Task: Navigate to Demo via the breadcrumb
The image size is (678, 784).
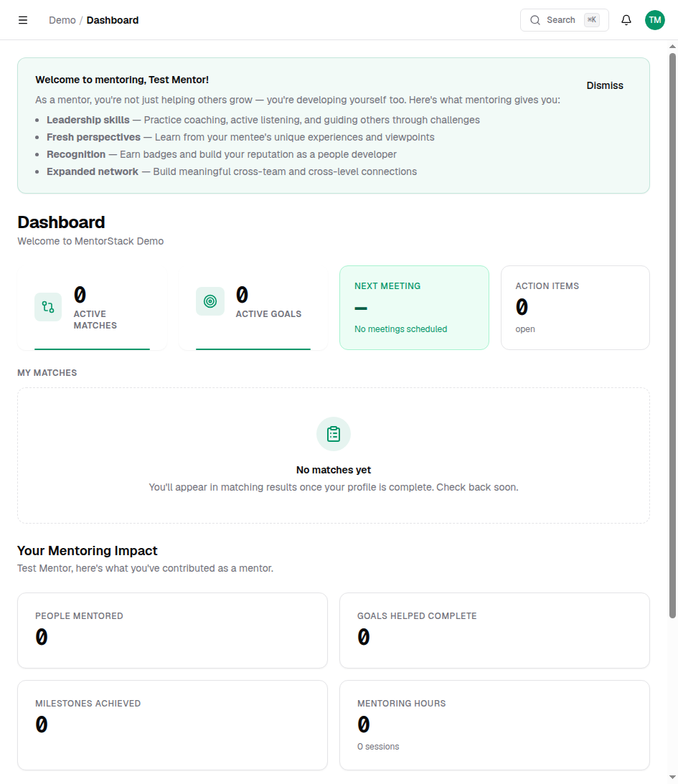Action: click(62, 20)
